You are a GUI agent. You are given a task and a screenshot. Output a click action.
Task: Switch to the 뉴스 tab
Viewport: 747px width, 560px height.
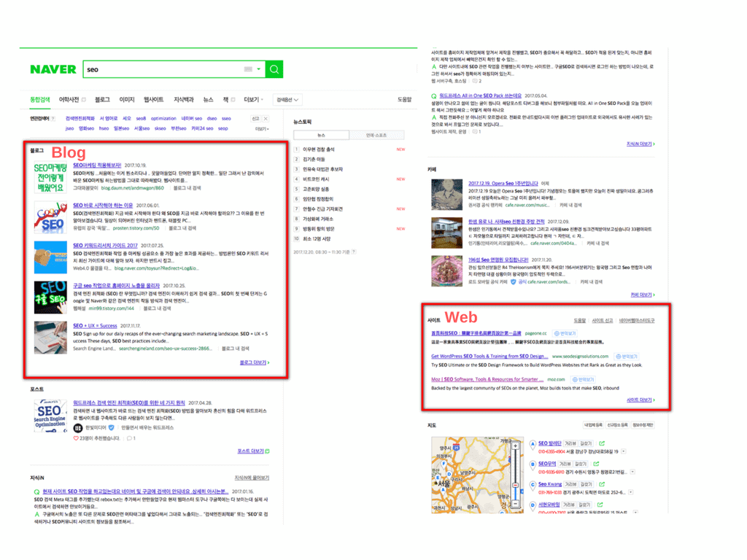pyautogui.click(x=208, y=99)
